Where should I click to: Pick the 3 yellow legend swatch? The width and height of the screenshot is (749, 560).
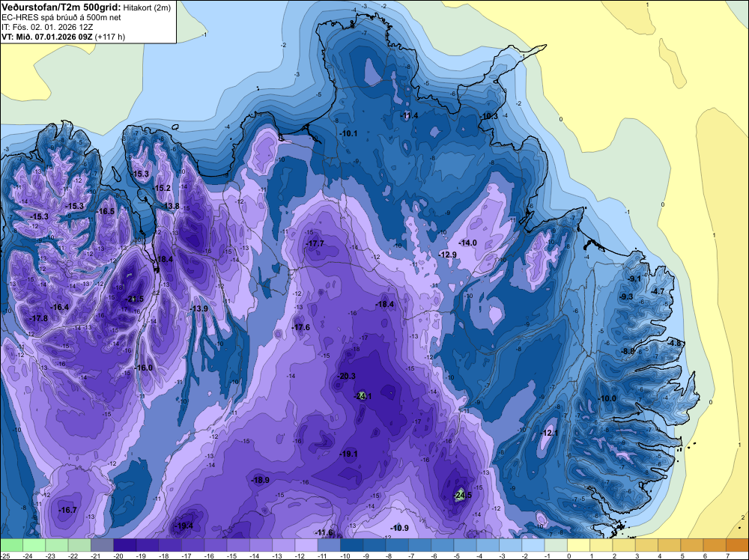(646, 545)
